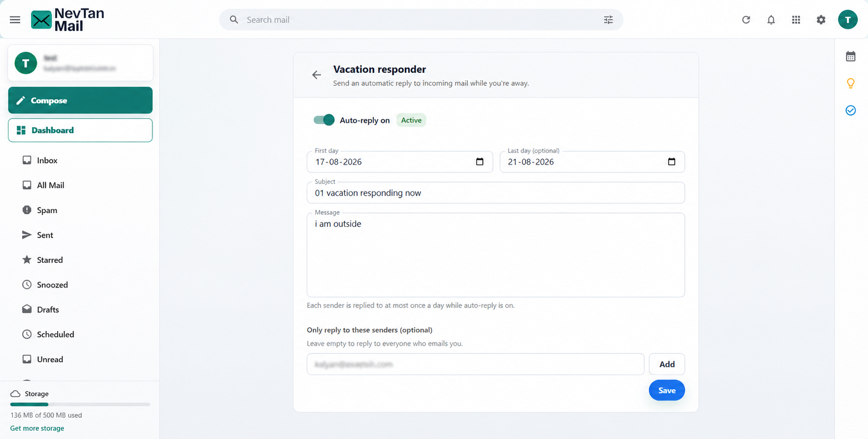Open calendar side panel icon

click(x=851, y=57)
